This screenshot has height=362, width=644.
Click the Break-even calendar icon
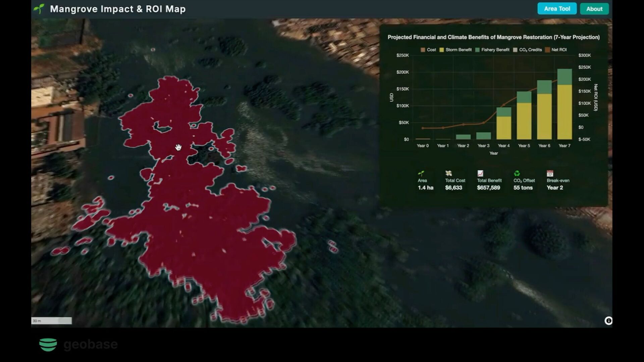550,173
